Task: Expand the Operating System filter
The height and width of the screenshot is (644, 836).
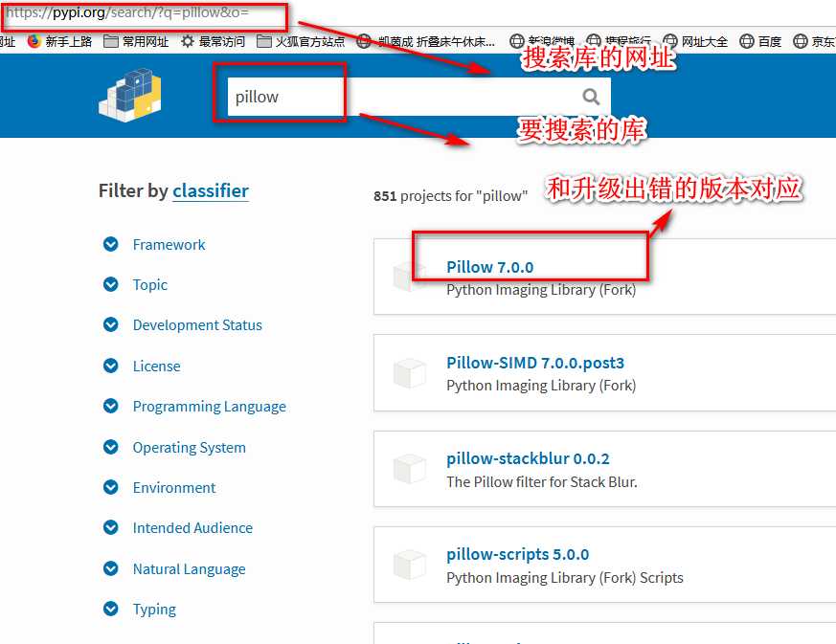Action: pos(174,447)
